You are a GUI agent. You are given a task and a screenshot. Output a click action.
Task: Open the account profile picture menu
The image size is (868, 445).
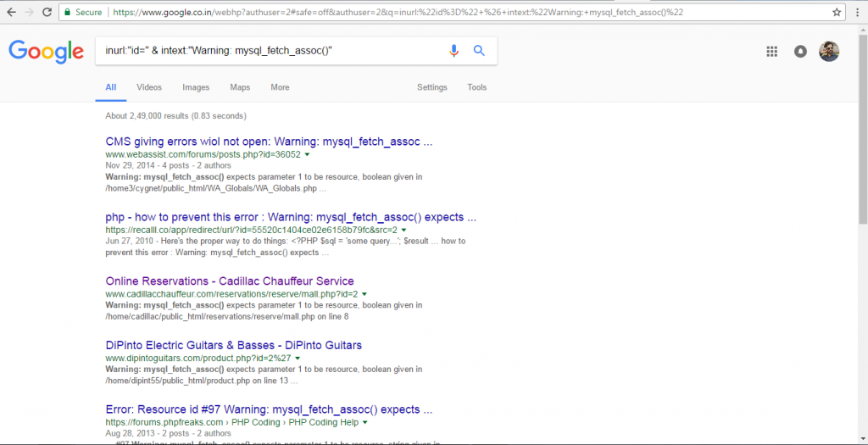click(829, 52)
